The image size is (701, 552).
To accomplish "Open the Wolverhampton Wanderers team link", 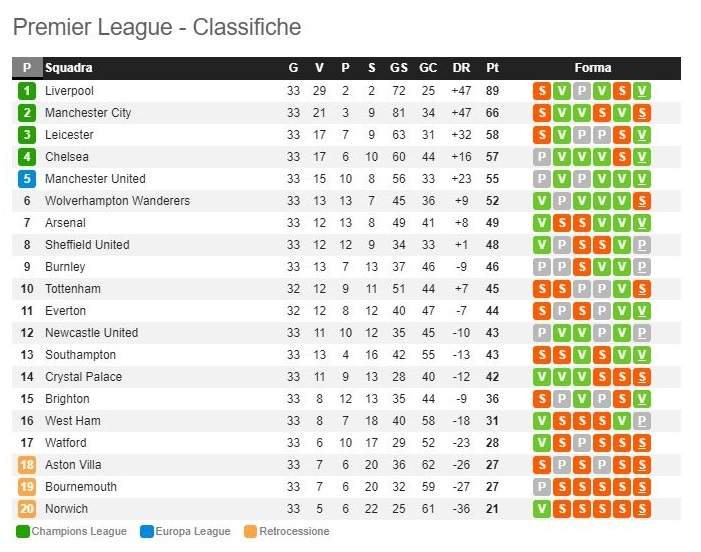I will 117,201.
